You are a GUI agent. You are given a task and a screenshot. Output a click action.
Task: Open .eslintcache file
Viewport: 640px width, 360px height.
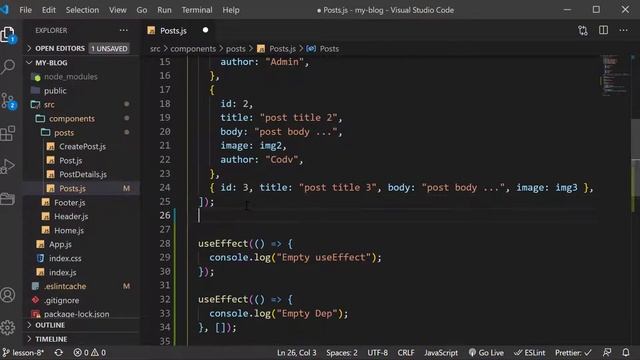82,287
